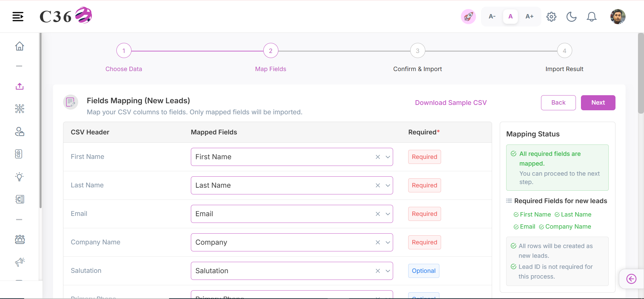Clear the Salutation mapped field
The width and height of the screenshot is (644, 299).
click(x=378, y=271)
